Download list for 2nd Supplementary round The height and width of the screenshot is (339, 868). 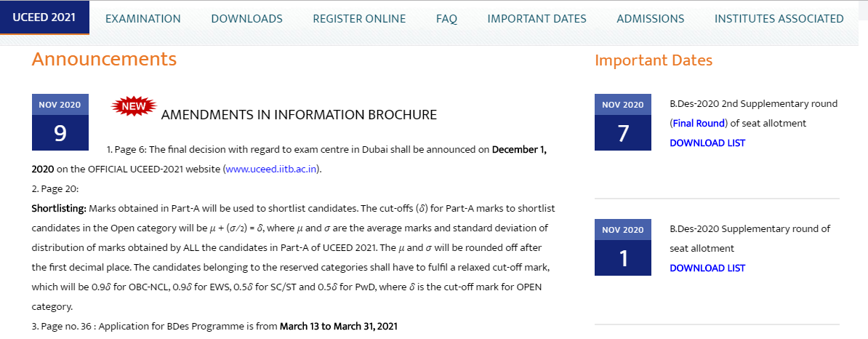click(707, 143)
